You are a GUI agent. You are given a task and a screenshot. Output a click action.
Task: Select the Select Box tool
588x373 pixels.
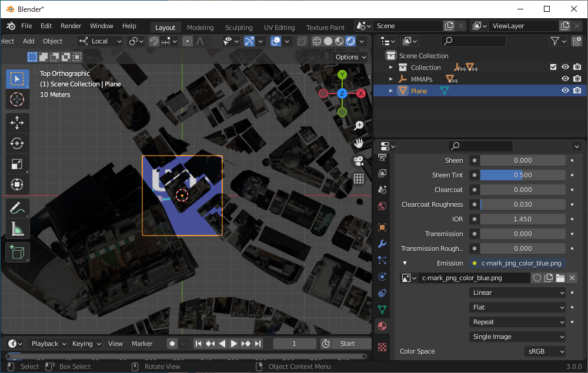tap(17, 79)
